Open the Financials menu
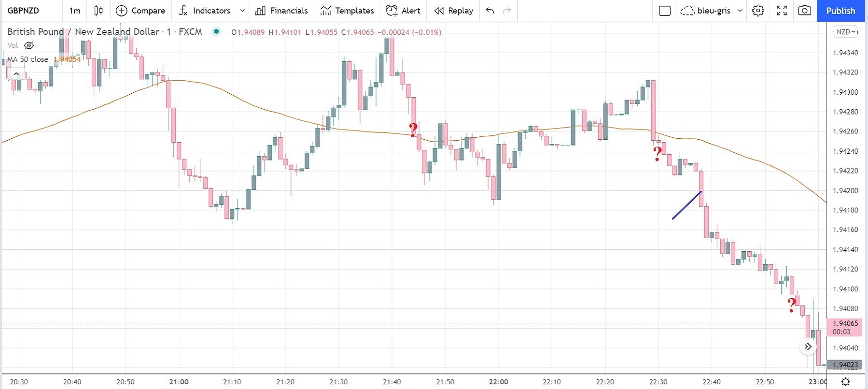868x389 pixels. pos(281,11)
